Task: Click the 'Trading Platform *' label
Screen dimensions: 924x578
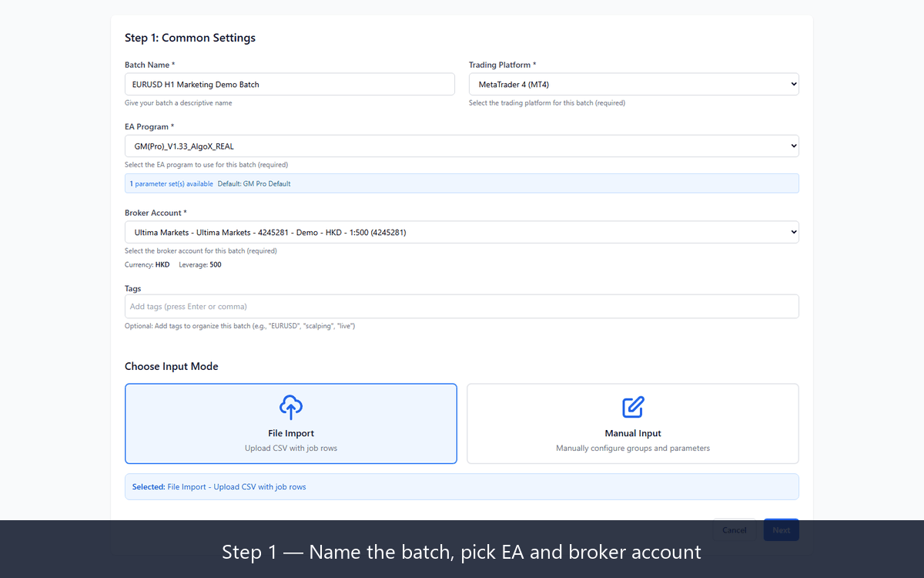Action: 503,65
